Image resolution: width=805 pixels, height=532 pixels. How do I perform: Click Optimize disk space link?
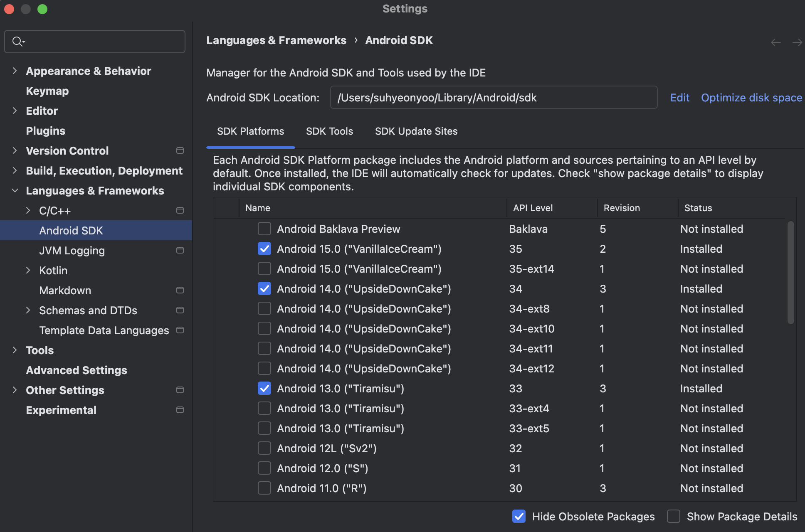(751, 98)
